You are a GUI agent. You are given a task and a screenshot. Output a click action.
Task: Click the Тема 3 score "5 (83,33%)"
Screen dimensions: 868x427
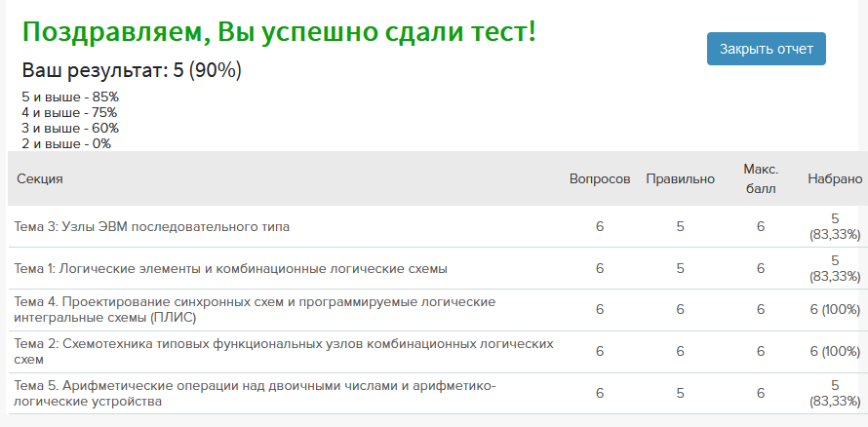(835, 226)
